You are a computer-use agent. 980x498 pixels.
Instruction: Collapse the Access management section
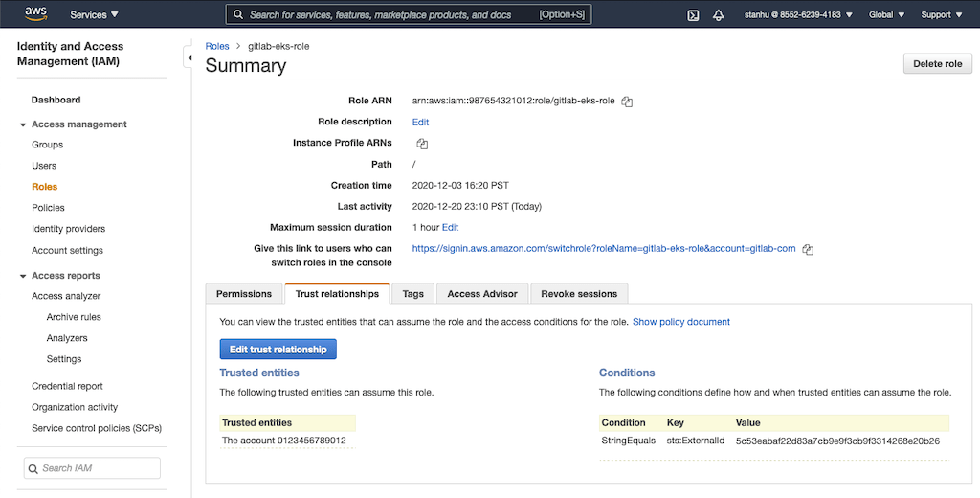(23, 124)
